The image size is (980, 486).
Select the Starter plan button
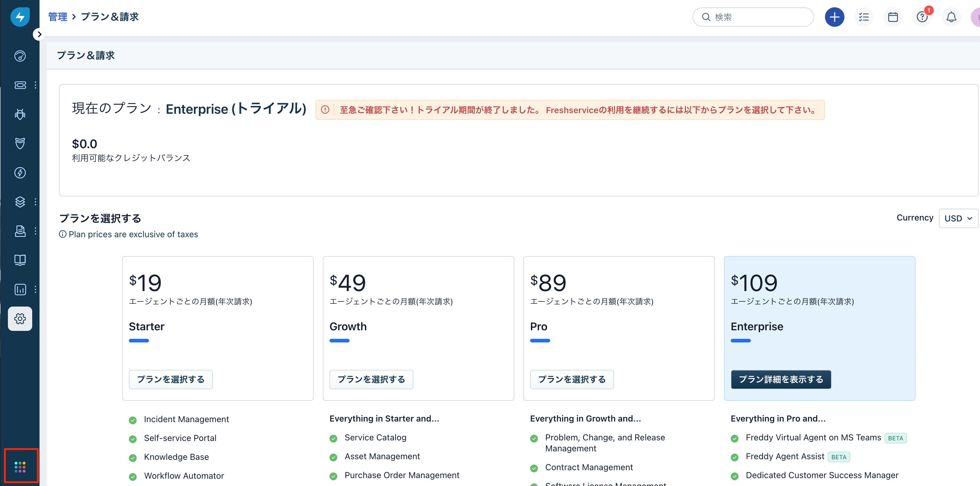(171, 379)
